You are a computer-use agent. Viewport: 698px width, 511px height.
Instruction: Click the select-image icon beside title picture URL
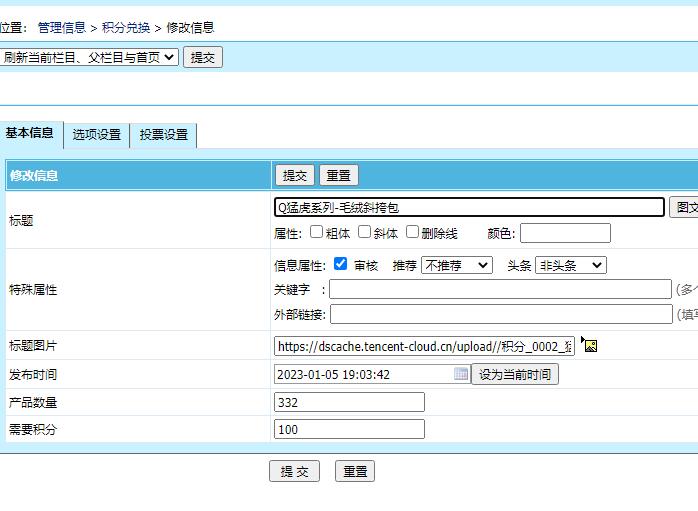pyautogui.click(x=590, y=345)
